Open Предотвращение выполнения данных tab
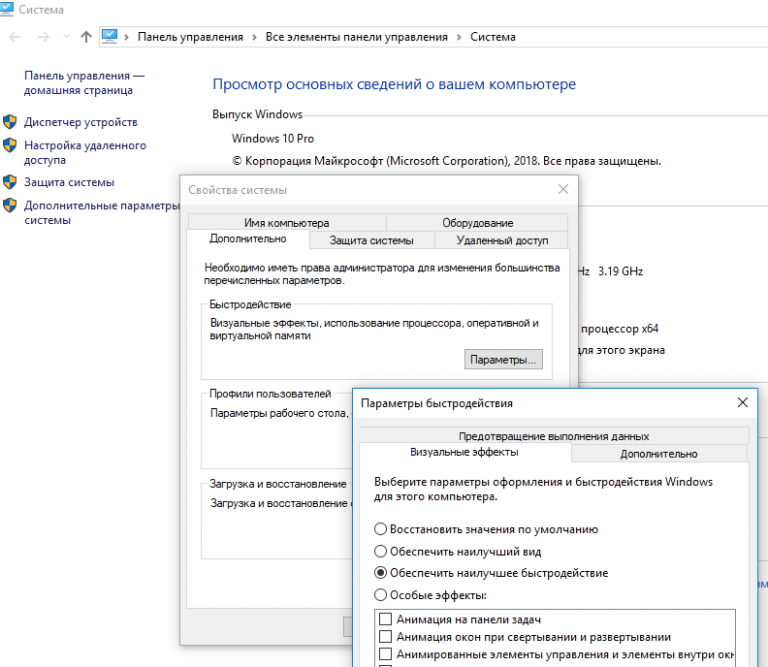The height and width of the screenshot is (667, 768). [x=554, y=436]
